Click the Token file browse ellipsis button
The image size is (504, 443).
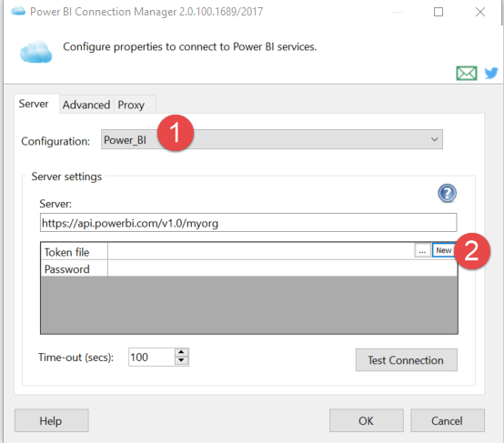(x=422, y=250)
